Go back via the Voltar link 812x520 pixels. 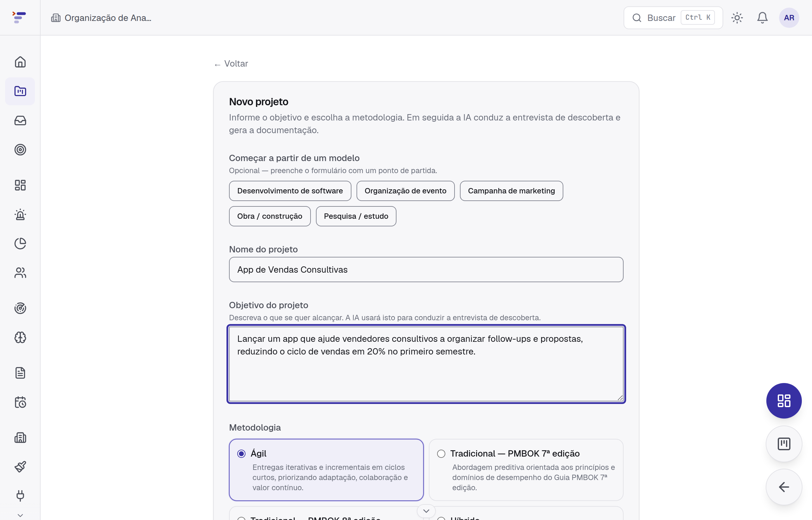231,63
